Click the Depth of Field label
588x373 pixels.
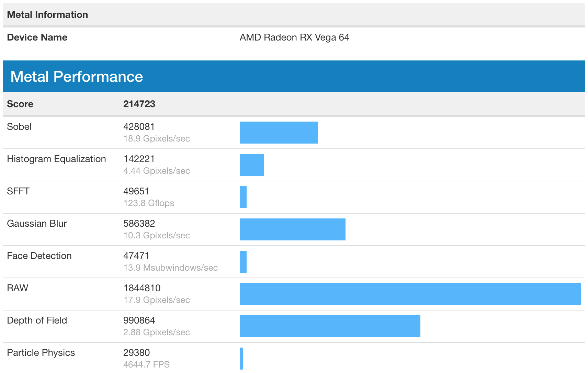pos(37,320)
